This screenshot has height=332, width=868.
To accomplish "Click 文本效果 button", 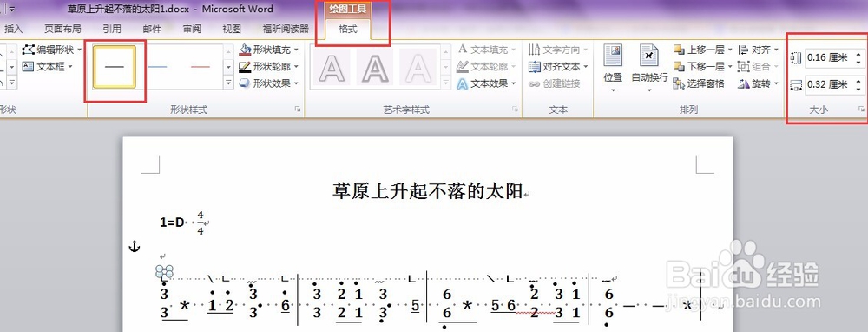I will tap(486, 83).
